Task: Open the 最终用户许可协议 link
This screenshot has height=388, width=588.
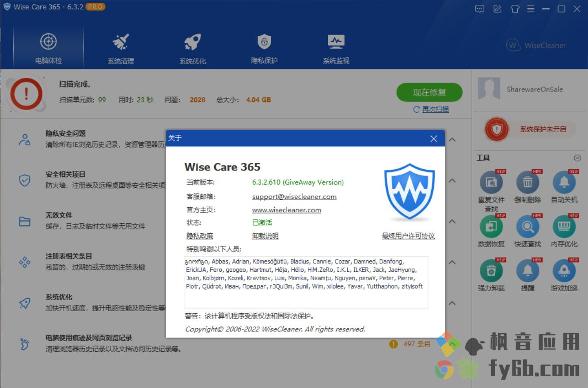Action: [408, 236]
